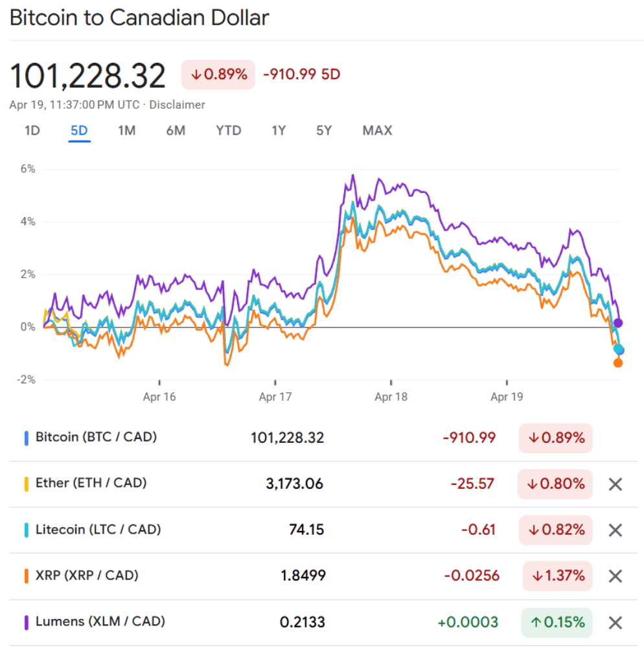Image resolution: width=644 pixels, height=654 pixels.
Task: Show the YTD time range
Action: [x=228, y=131]
